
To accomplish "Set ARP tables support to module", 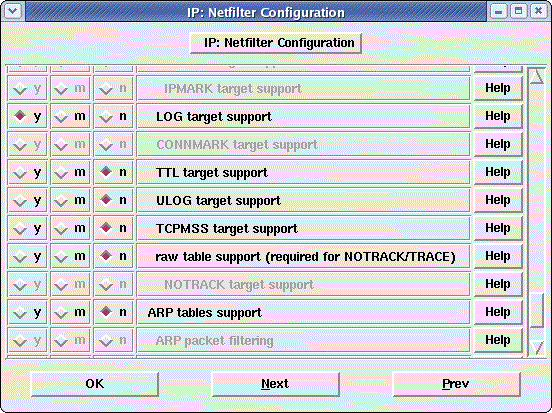I will (70, 312).
